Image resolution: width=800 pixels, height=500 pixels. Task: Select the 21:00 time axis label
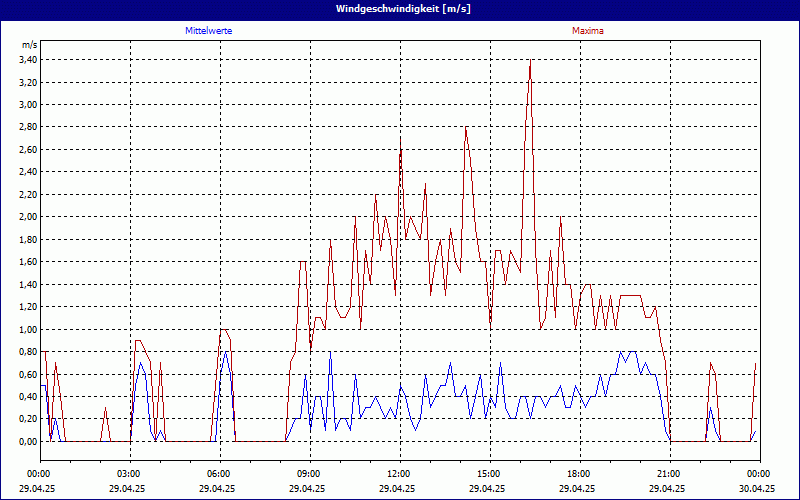point(669,473)
